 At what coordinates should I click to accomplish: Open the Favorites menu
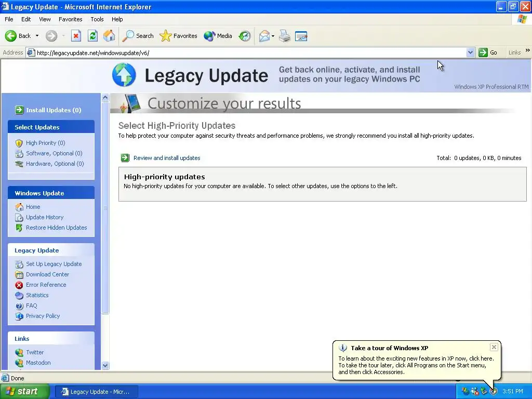tap(70, 19)
